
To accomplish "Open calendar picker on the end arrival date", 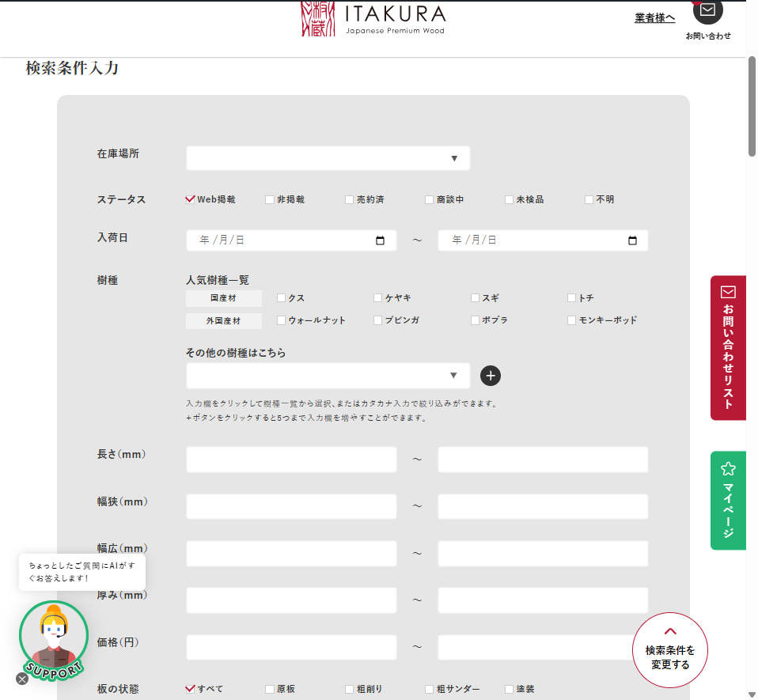I will [x=631, y=240].
